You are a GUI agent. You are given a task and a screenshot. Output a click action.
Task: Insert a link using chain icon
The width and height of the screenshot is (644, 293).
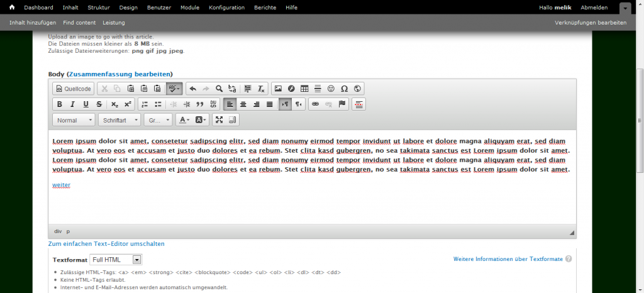coord(316,104)
